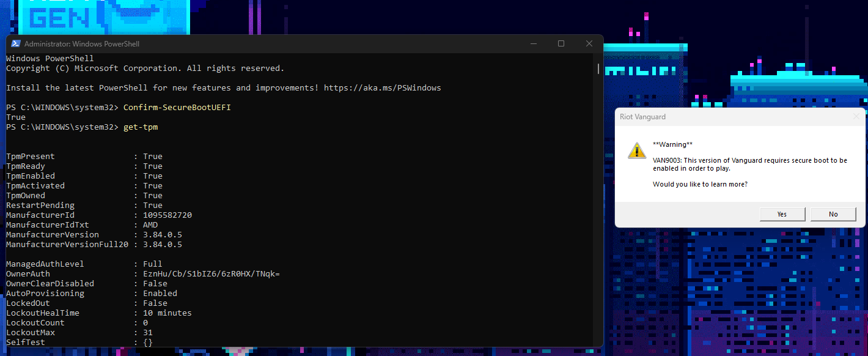868x356 pixels.
Task: Click the ManufacturerIdTxt value AMD
Action: 150,225
